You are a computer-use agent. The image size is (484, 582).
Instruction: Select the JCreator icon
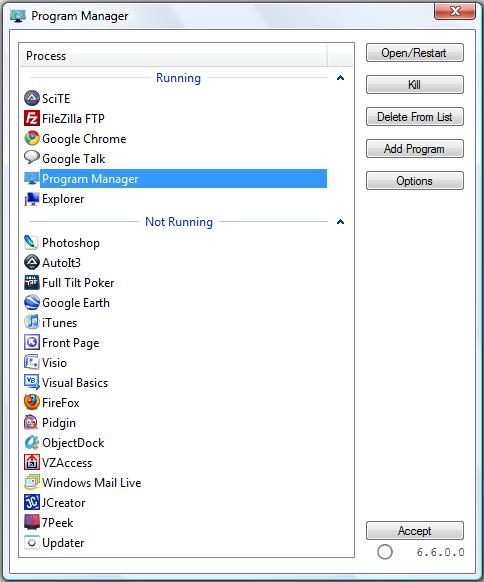tap(32, 502)
